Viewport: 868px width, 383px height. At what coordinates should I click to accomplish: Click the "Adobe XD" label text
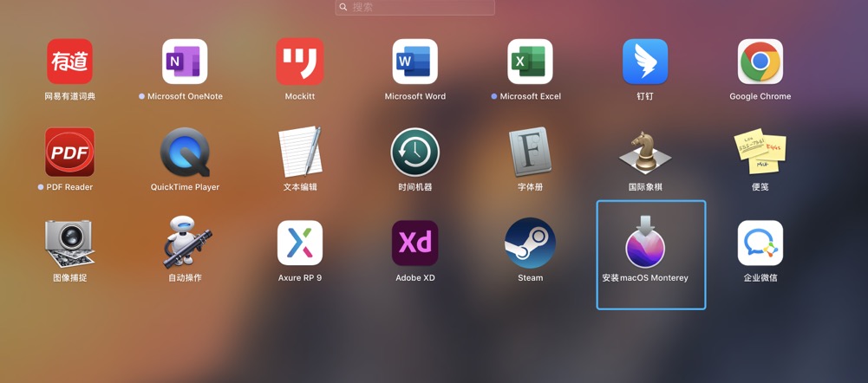415,278
